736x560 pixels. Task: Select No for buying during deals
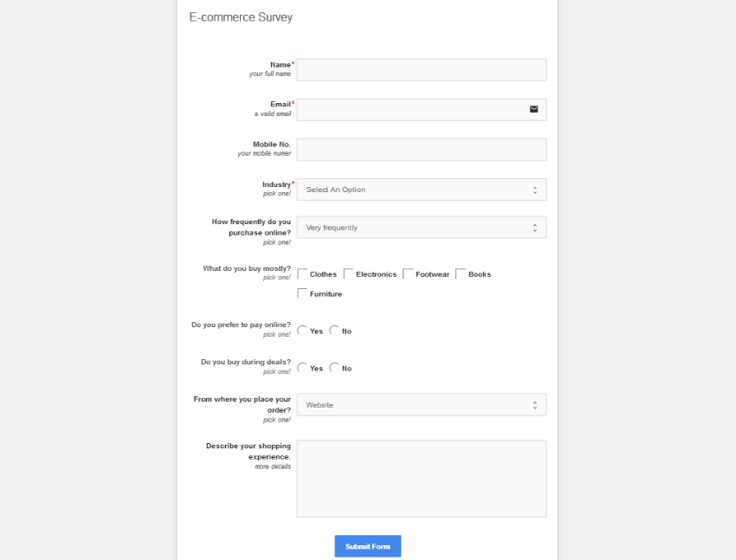[x=334, y=367]
